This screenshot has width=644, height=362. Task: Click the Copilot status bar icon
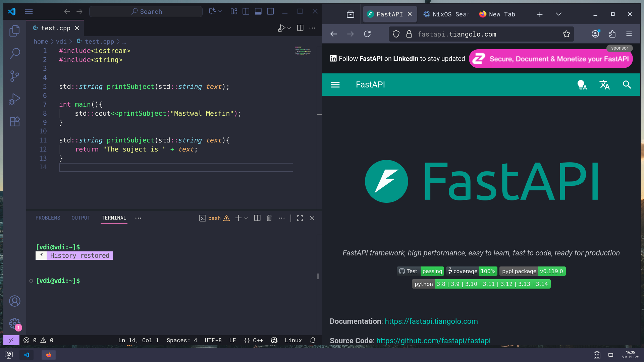(x=274, y=340)
